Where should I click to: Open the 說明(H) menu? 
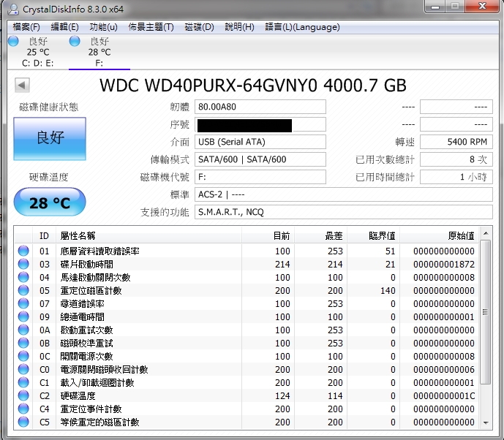pyautogui.click(x=239, y=27)
